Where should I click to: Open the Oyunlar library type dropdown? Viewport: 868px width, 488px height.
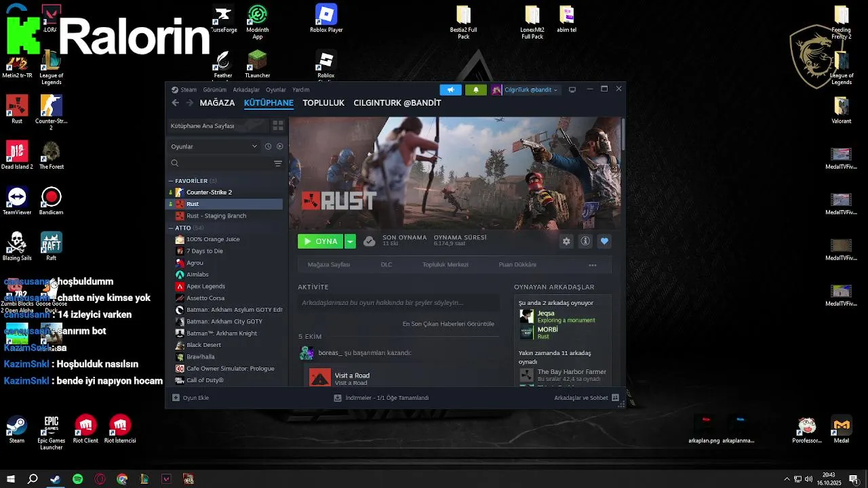[214, 146]
